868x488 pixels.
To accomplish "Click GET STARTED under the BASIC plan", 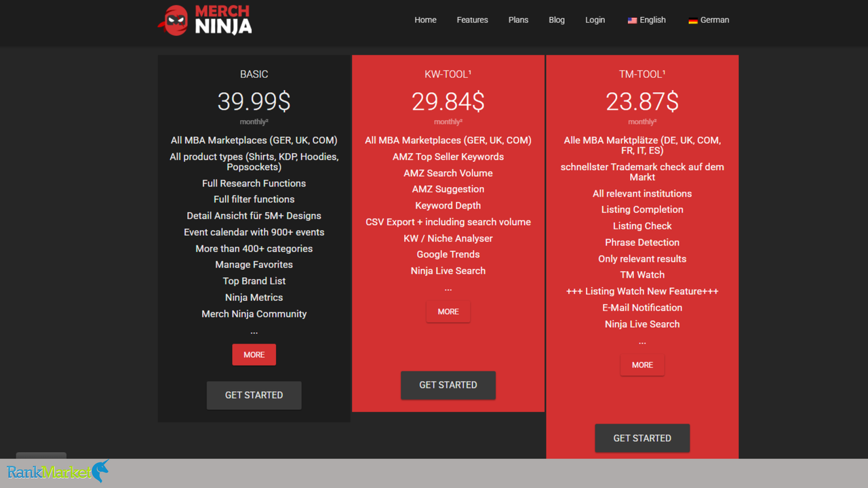I will (254, 395).
